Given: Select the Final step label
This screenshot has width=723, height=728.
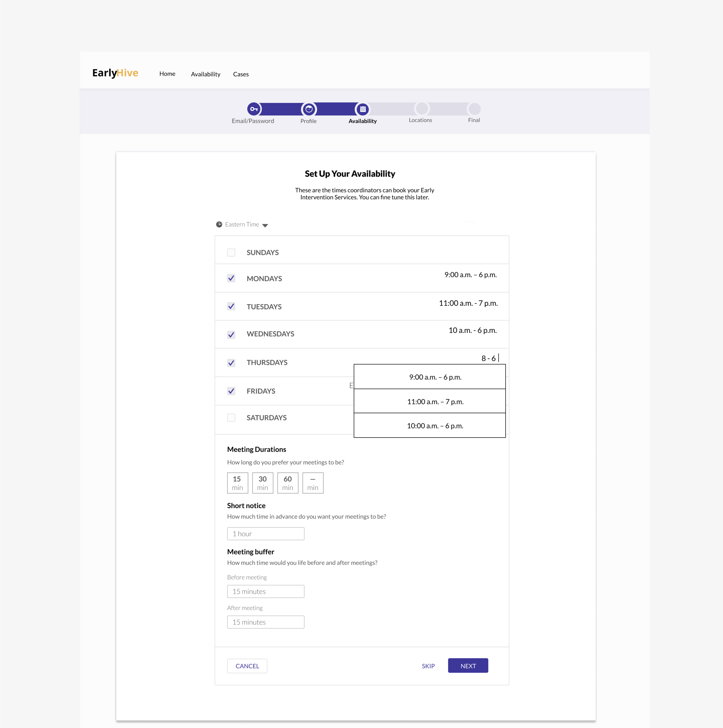Looking at the screenshot, I should (x=474, y=120).
